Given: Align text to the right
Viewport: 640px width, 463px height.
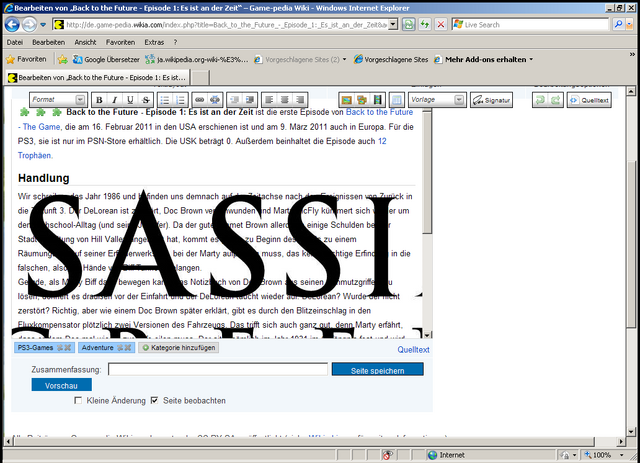Looking at the screenshot, I should click(300, 100).
